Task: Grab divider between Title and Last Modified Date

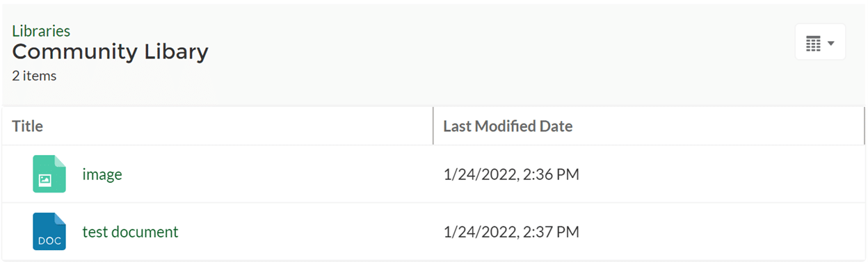Action: (x=433, y=126)
